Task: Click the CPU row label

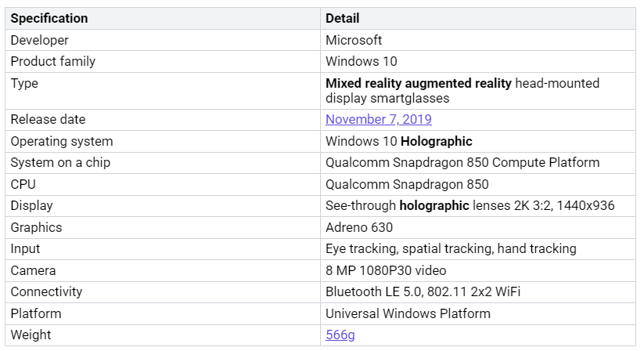Action: (x=23, y=184)
